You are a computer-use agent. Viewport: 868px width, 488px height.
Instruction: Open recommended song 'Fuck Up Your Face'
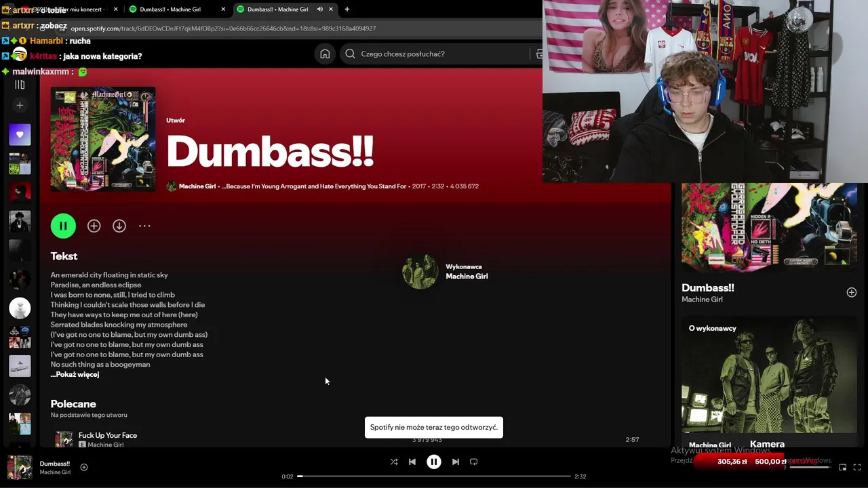(108, 436)
